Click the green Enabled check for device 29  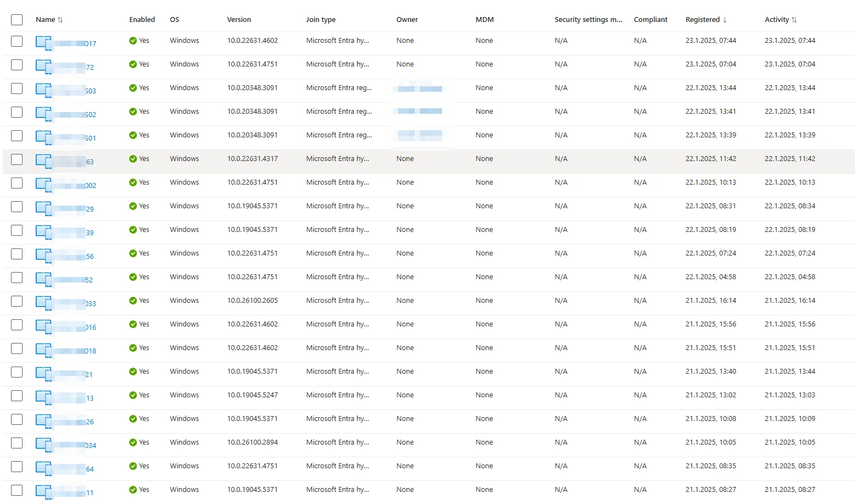click(x=133, y=206)
